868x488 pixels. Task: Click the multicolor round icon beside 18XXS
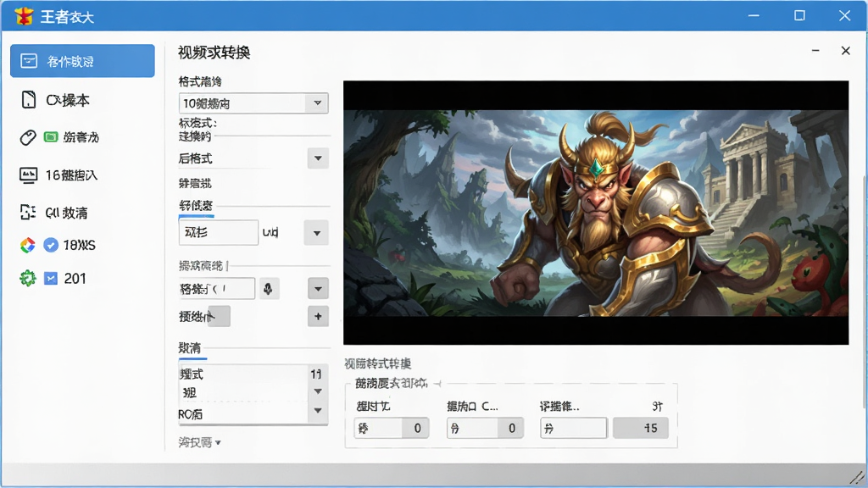(x=28, y=245)
